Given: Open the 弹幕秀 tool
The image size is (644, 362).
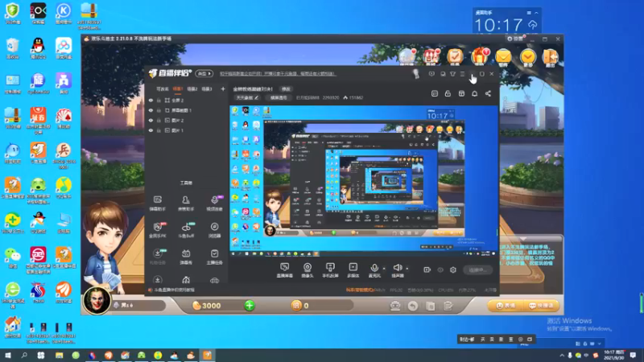Looking at the screenshot, I should [x=186, y=257].
